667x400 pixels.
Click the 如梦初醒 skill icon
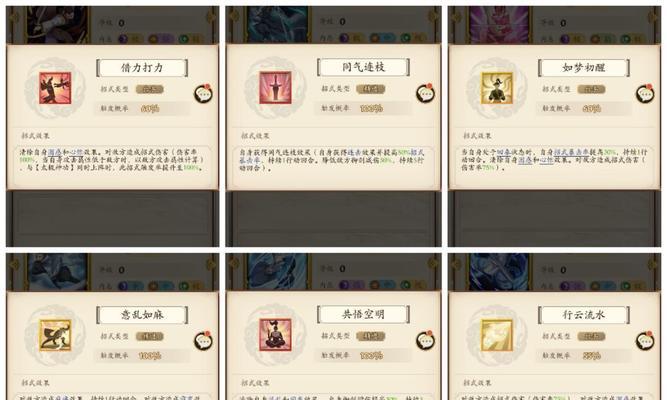click(497, 88)
